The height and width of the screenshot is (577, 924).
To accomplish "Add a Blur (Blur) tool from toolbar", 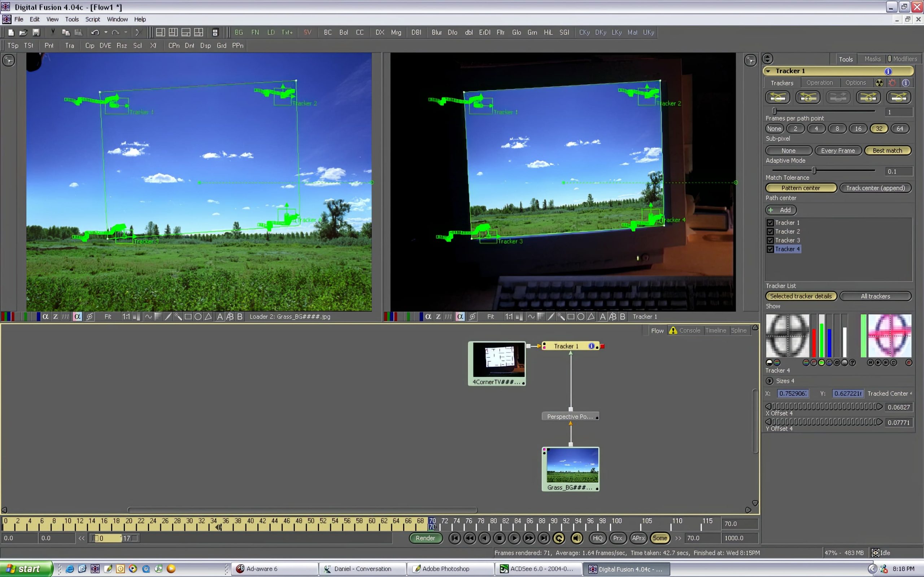I will coord(436,32).
